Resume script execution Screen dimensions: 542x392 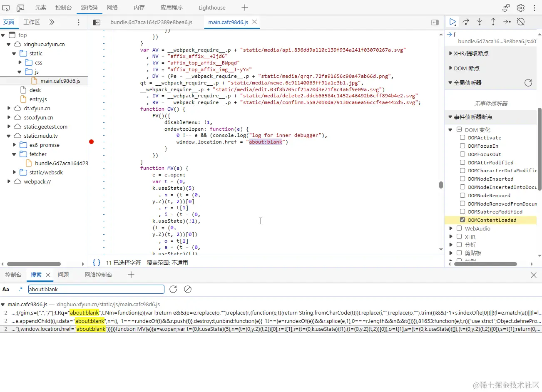point(452,22)
